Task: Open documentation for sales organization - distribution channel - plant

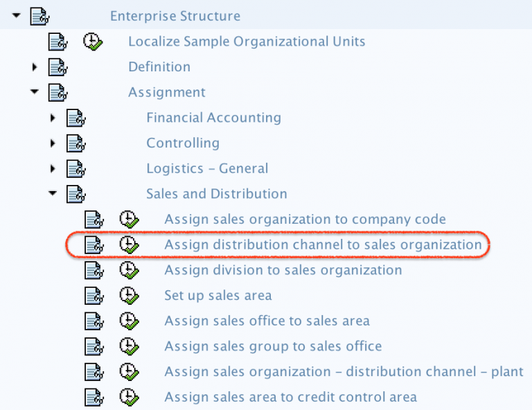Action: pyautogui.click(x=94, y=372)
